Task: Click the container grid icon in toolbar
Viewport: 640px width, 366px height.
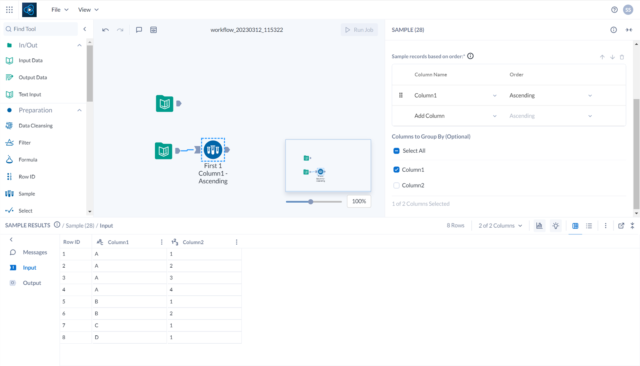Action: point(153,30)
